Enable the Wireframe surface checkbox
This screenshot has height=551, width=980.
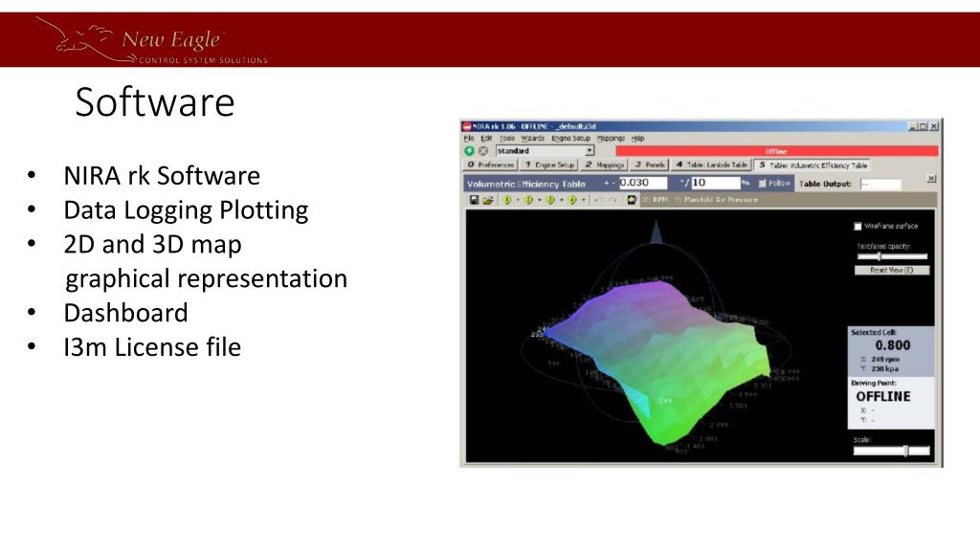[858, 226]
